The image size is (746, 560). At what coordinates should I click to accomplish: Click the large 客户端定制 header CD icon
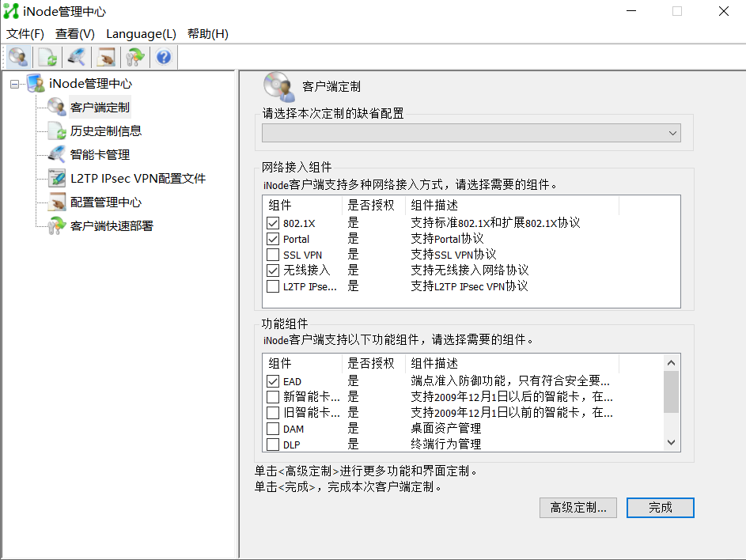[x=279, y=86]
